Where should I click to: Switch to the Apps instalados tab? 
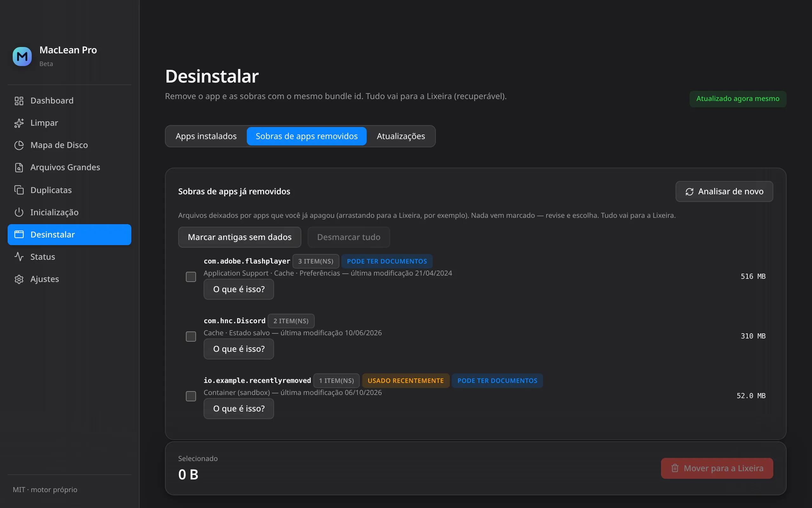(x=206, y=136)
